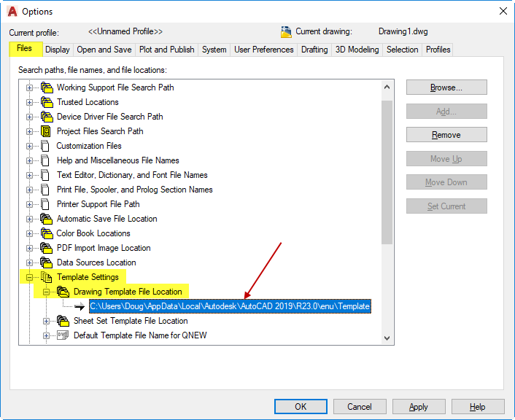Click the DWG icon for Default Template QNEW
The image size is (515, 420).
pos(63,335)
